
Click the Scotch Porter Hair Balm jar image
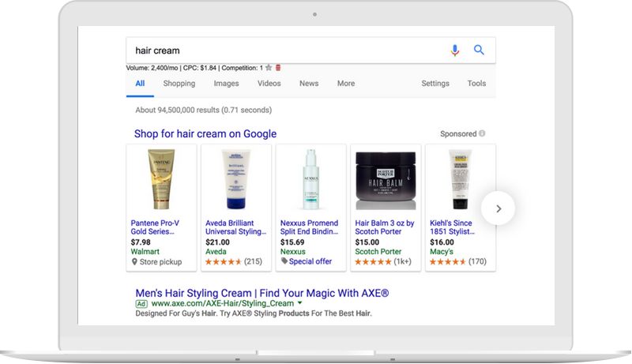point(386,180)
